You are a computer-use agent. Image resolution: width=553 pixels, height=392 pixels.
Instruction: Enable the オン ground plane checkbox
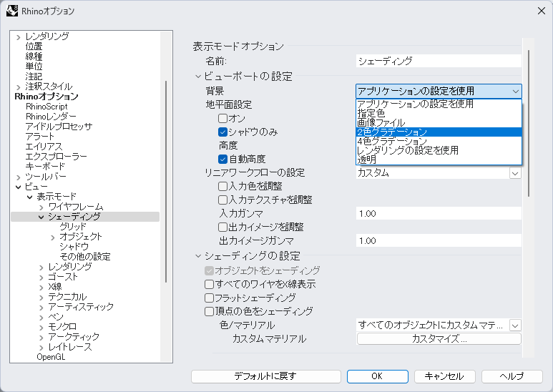coord(222,118)
